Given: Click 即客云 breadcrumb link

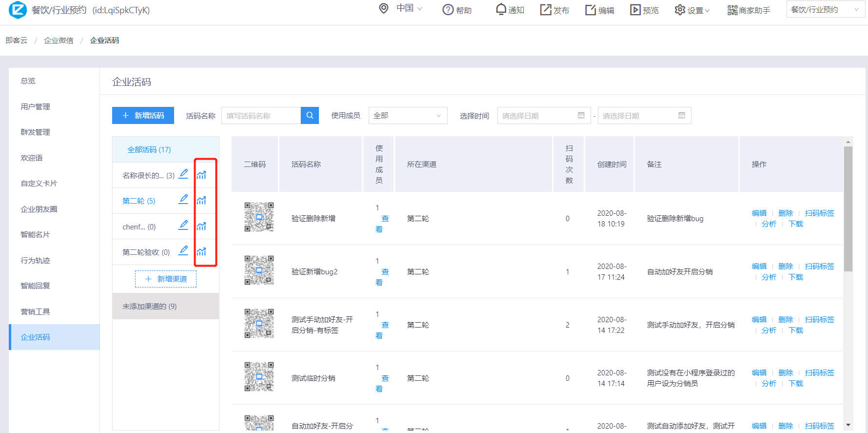Looking at the screenshot, I should (x=17, y=40).
